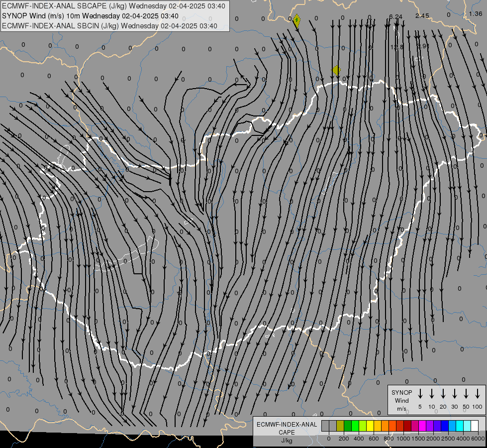Click the 'SYNOP Wind (m/s) 10m' title line

point(90,16)
